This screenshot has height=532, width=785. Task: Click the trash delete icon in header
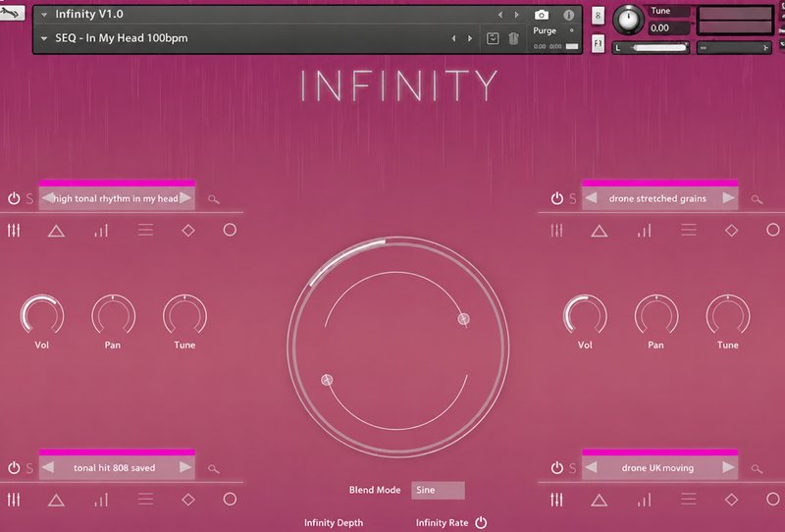point(513,38)
